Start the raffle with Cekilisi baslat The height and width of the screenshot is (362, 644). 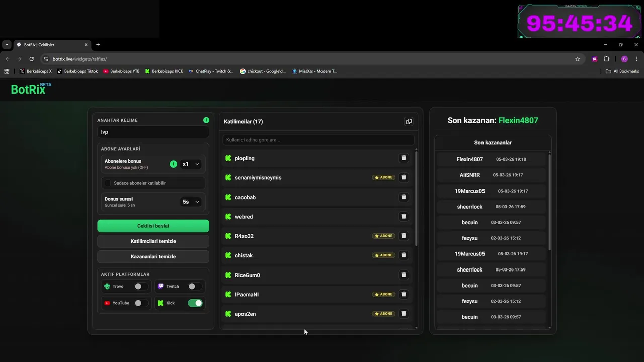[x=153, y=226]
